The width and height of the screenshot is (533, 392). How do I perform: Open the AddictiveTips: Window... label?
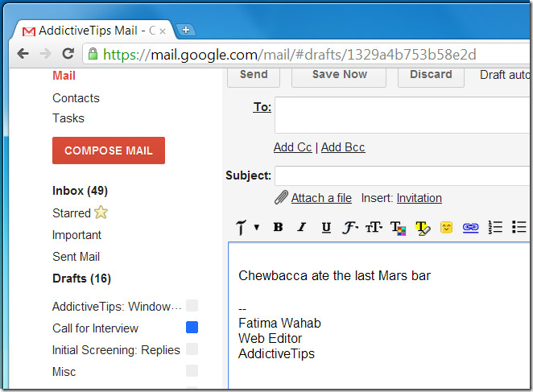[x=117, y=307]
